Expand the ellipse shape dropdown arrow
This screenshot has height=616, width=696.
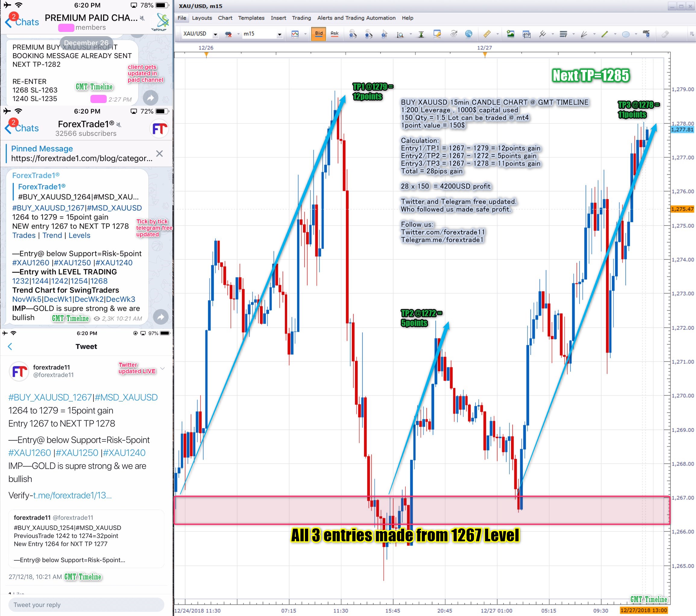pos(636,34)
